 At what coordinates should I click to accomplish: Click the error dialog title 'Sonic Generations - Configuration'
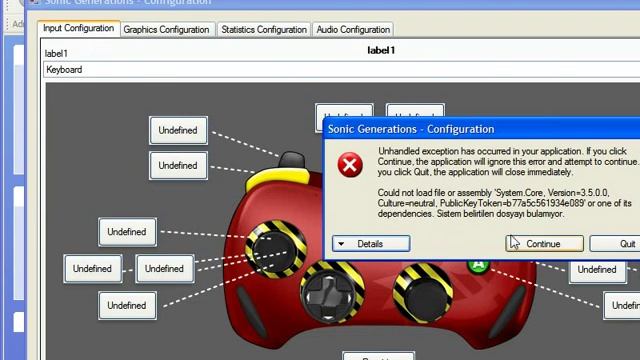click(411, 129)
